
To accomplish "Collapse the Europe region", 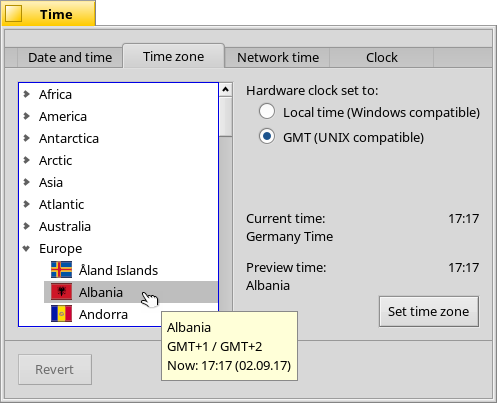I will 27,248.
